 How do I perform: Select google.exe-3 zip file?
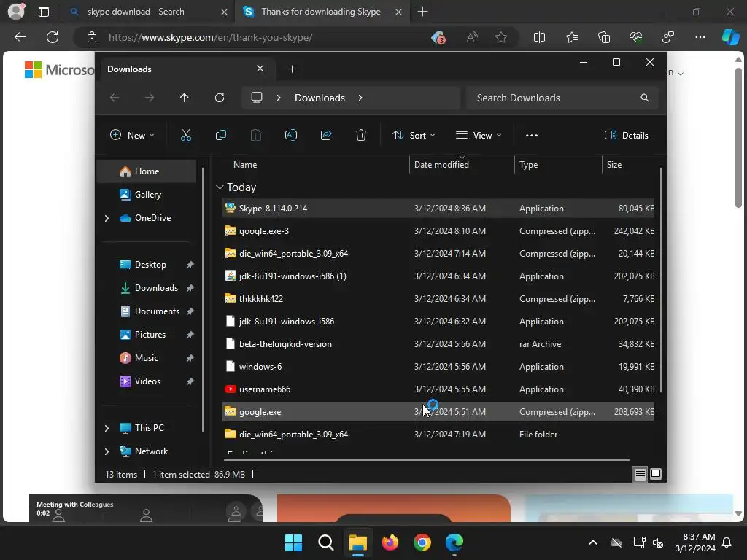pos(438,231)
